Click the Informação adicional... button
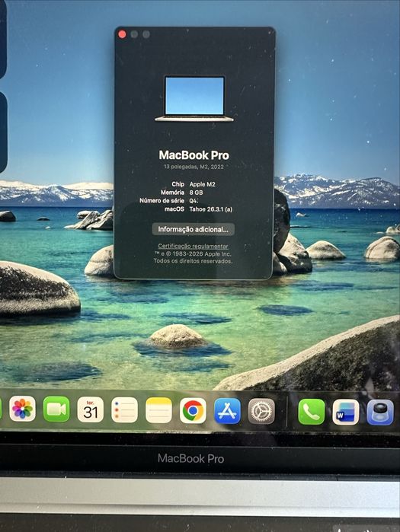The image size is (400, 532). click(194, 229)
